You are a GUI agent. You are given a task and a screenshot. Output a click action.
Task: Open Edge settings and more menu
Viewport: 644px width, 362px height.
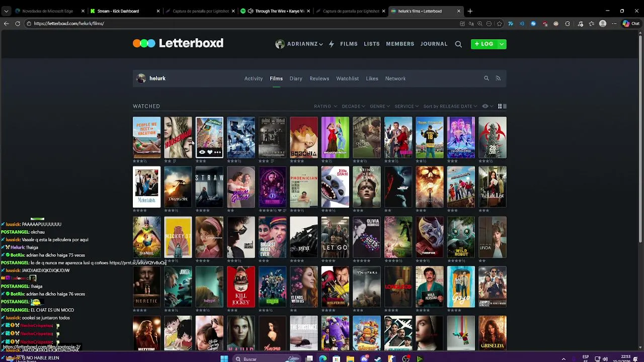click(614, 24)
